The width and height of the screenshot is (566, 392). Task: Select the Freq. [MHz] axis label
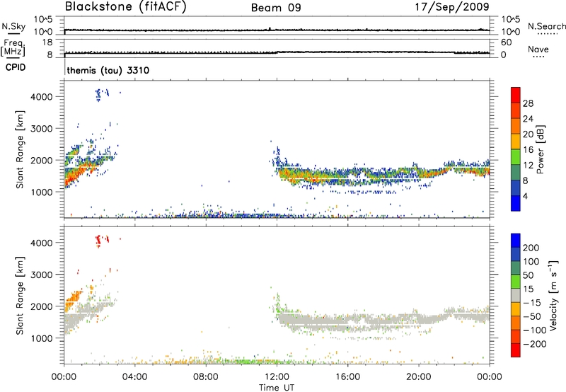(x=13, y=47)
